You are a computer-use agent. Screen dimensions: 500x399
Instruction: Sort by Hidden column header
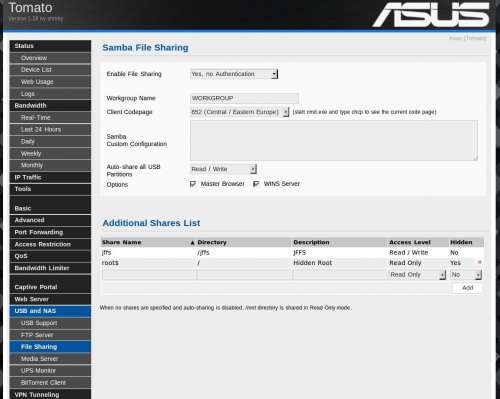pyautogui.click(x=461, y=242)
